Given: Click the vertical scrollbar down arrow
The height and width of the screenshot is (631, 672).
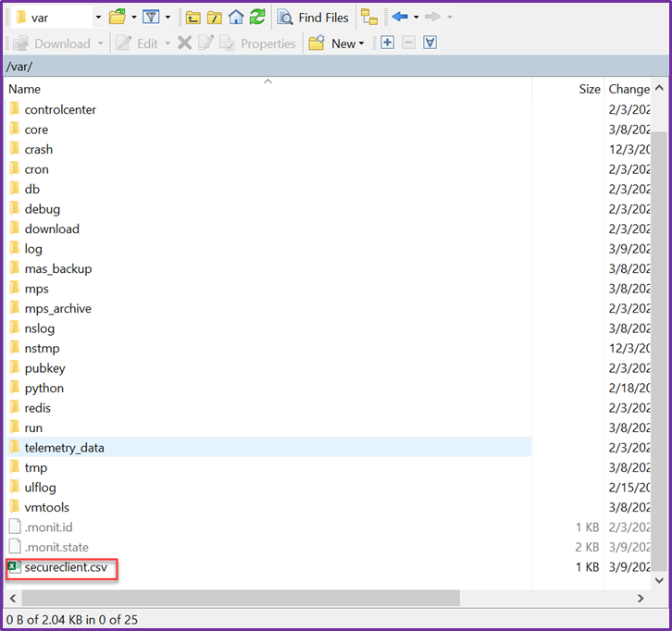Looking at the screenshot, I should point(659,580).
